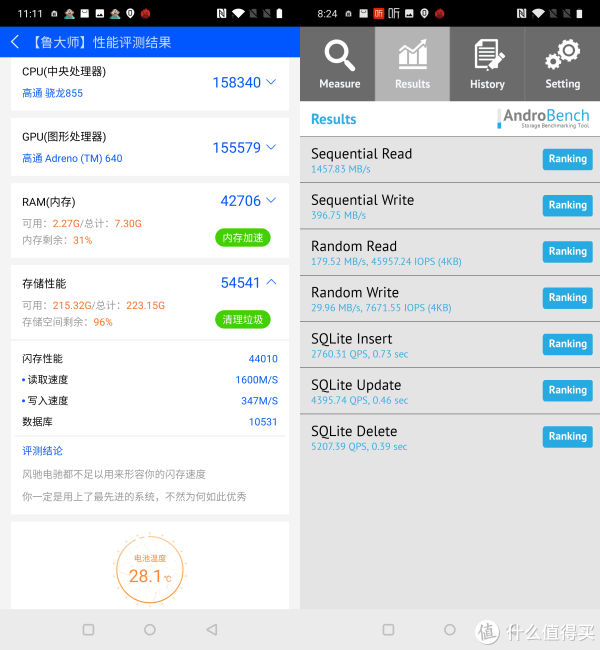Go back from the 鲁大师 results page
The height and width of the screenshot is (650, 600).
pos(15,42)
